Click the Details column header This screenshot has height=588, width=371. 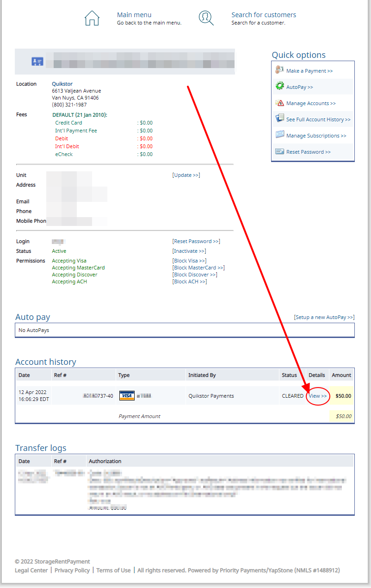[317, 375]
